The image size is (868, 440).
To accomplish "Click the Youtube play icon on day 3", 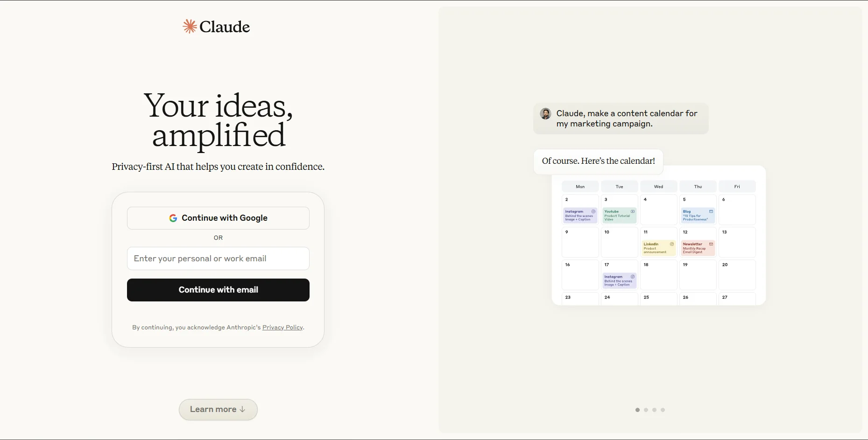I will point(633,211).
